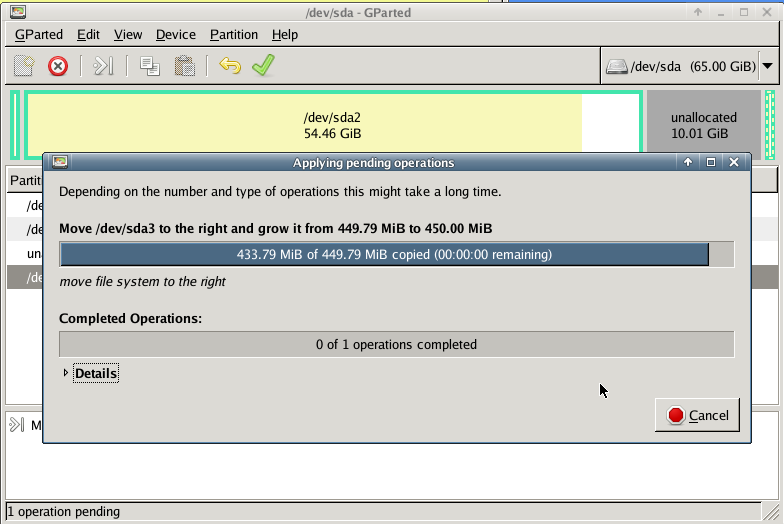Open the Device menu
The height and width of the screenshot is (524, 784).
coord(176,34)
